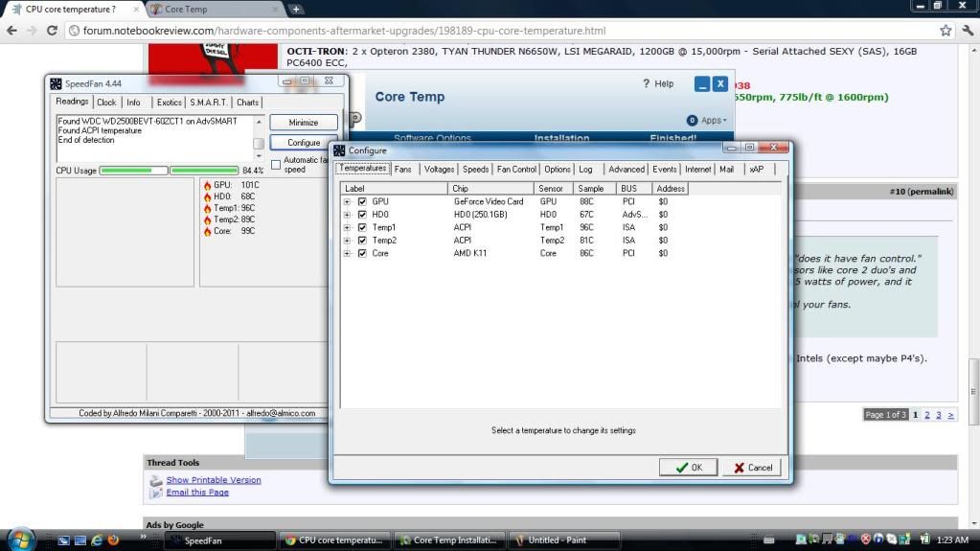The image size is (980, 551).
Task: Click Minimize button in SpeedFan
Action: click(x=303, y=123)
